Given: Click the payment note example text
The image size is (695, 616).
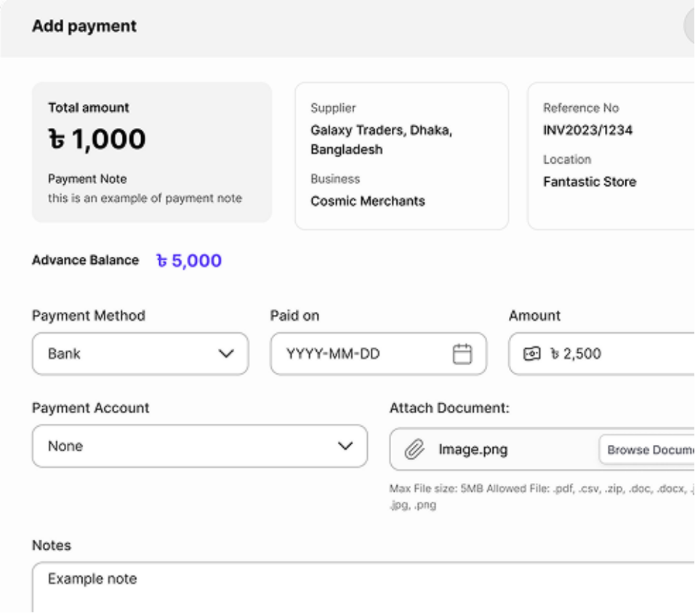Looking at the screenshot, I should click(145, 198).
